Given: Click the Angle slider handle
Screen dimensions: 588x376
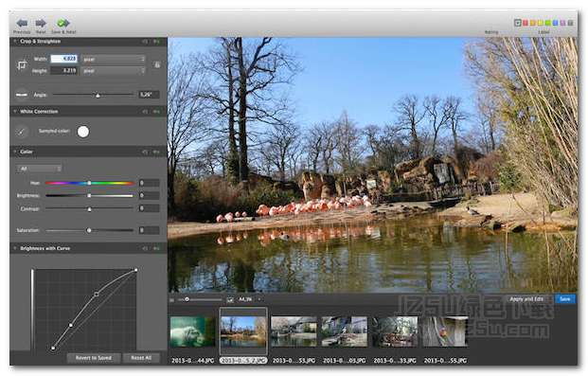Looking at the screenshot, I should [98, 96].
